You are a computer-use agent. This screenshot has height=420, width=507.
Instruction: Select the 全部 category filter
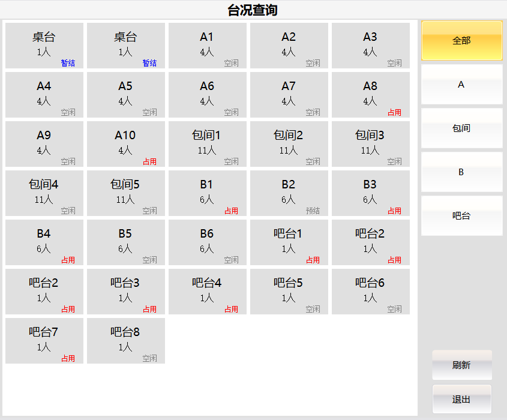461,41
